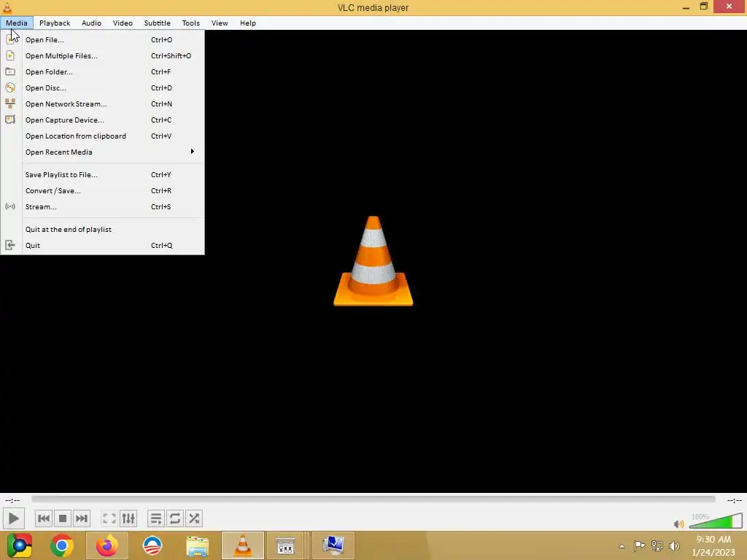747x560 pixels.
Task: Click the network tray icon
Action: (x=657, y=545)
